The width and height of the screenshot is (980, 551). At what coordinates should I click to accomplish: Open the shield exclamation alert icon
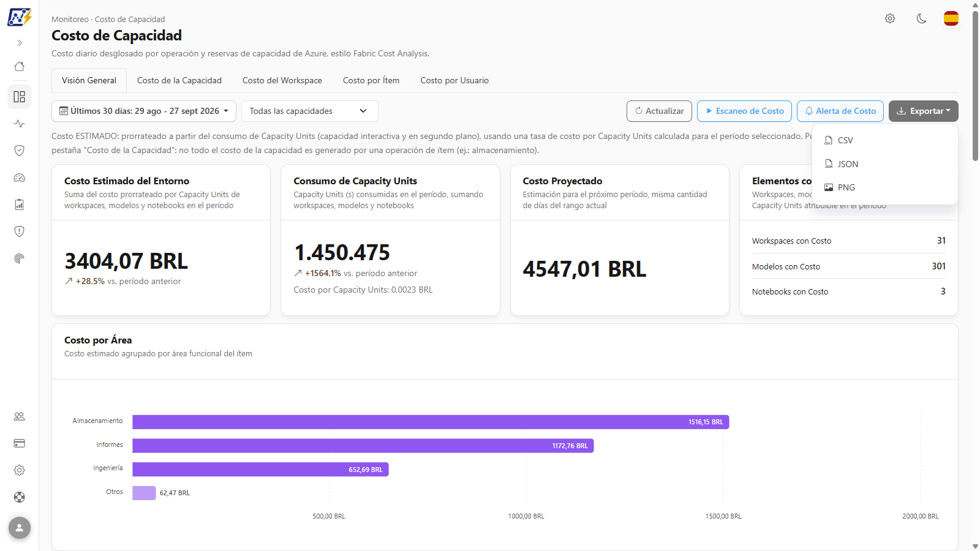(x=20, y=231)
